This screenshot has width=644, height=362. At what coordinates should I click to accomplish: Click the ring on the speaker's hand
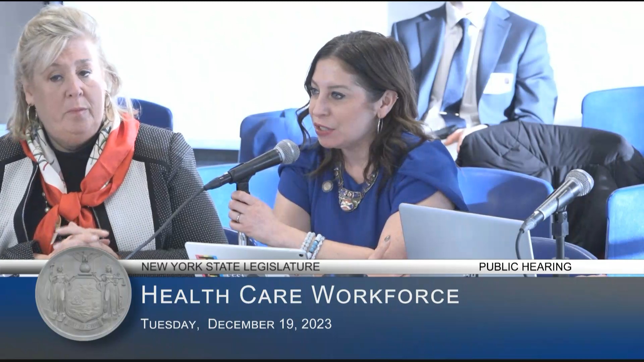pyautogui.click(x=238, y=217)
